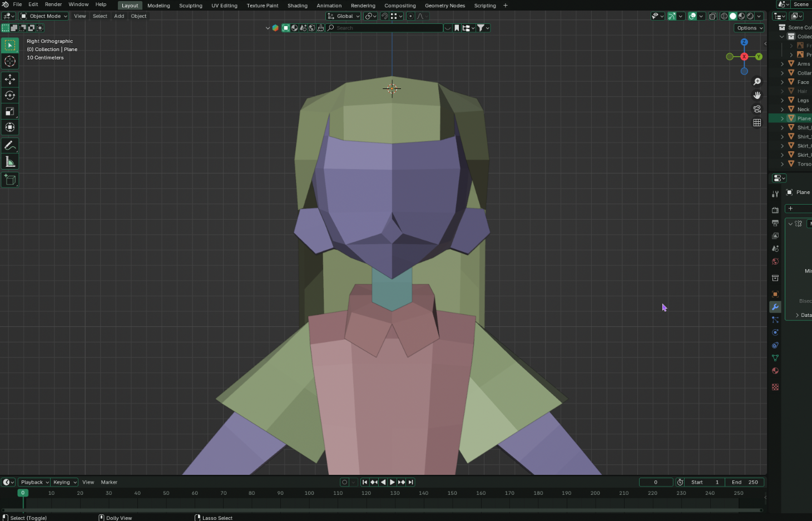This screenshot has height=521, width=812.
Task: Switch to the Modeling workspace tab
Action: click(159, 6)
